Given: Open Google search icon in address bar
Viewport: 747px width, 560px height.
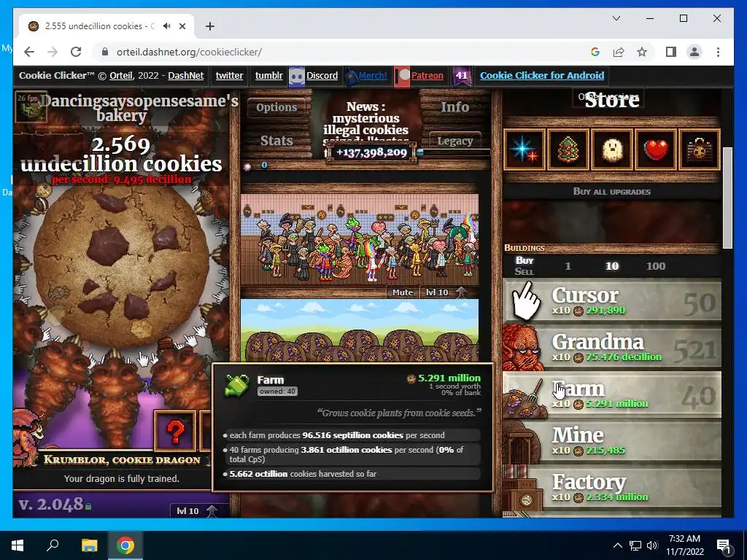Looking at the screenshot, I should pyautogui.click(x=595, y=52).
